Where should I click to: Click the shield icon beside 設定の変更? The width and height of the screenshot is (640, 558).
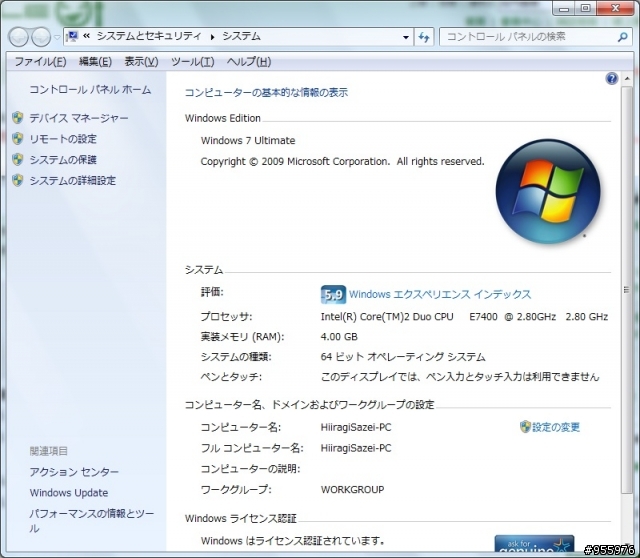pos(525,427)
